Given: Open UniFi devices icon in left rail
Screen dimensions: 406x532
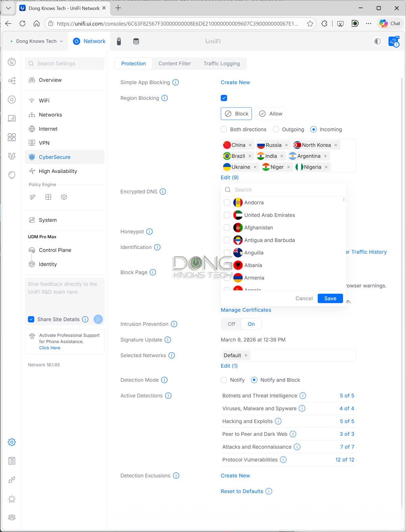Looking at the screenshot, I should pos(12,99).
